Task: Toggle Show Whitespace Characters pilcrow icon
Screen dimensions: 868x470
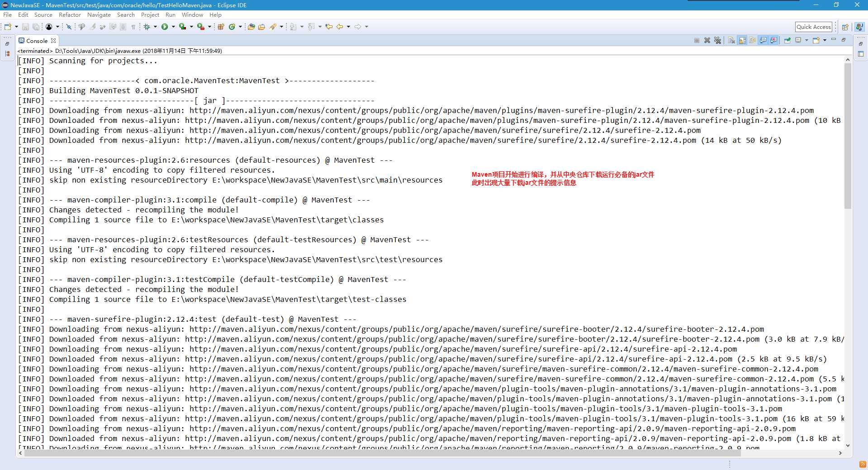Action: [133, 27]
